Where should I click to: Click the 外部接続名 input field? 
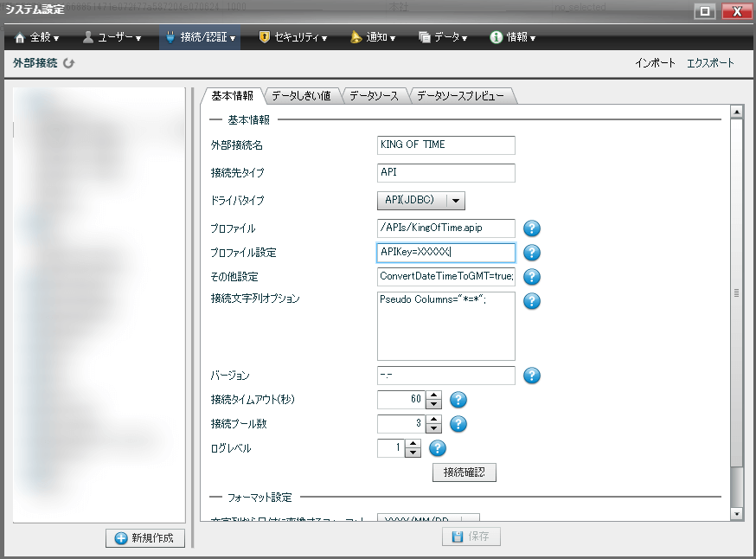point(446,145)
